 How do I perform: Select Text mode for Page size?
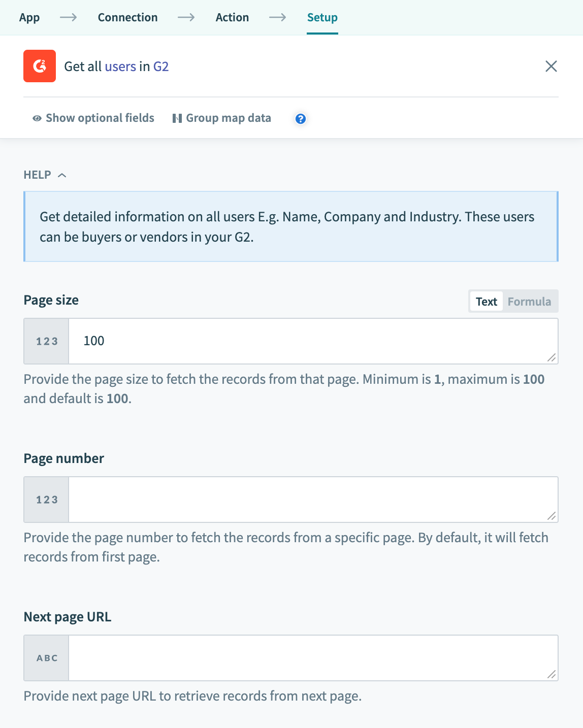point(485,301)
